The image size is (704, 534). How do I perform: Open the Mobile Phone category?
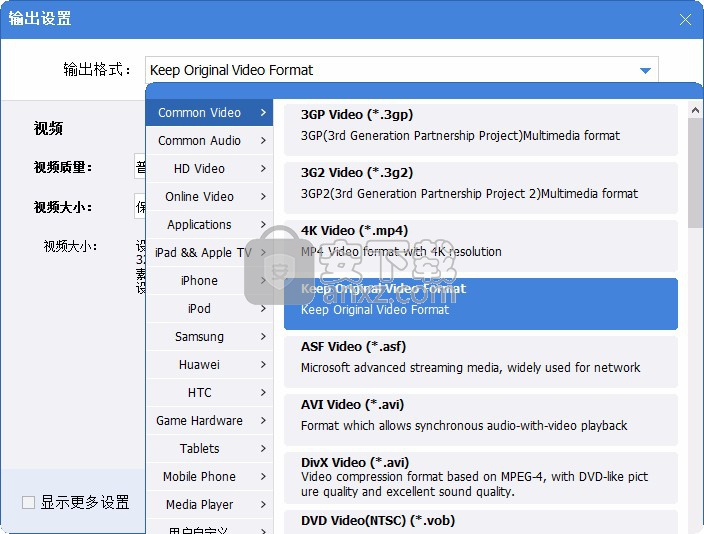(x=209, y=477)
